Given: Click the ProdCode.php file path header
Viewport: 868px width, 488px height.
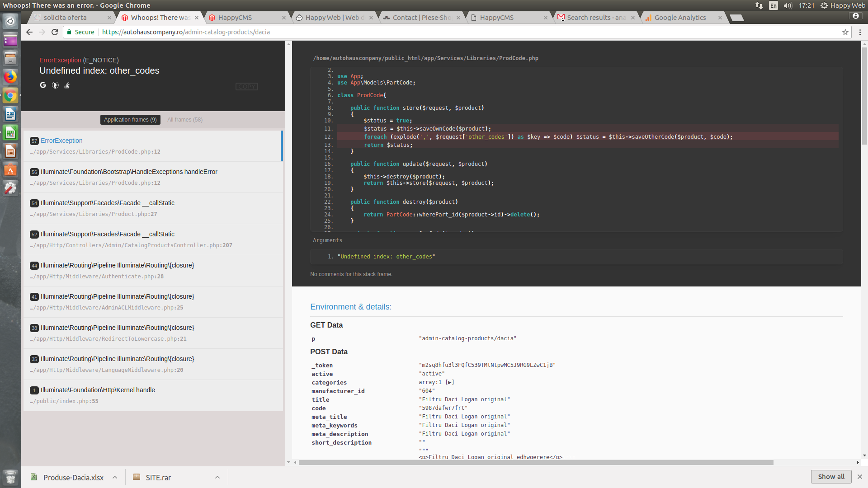Looking at the screenshot, I should point(425,58).
